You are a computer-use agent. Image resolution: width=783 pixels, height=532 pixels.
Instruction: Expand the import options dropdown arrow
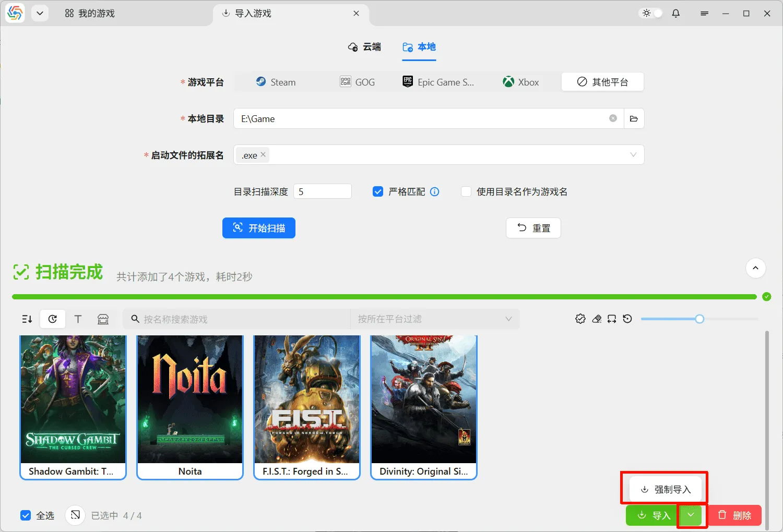tap(691, 515)
